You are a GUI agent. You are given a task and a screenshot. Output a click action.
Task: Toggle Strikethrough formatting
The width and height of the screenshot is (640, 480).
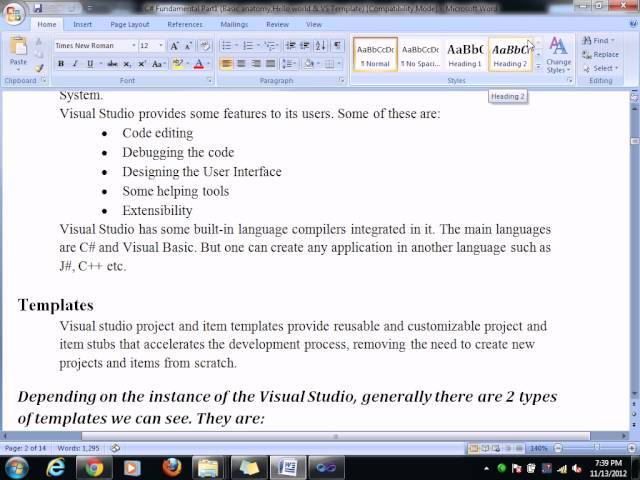(112, 64)
